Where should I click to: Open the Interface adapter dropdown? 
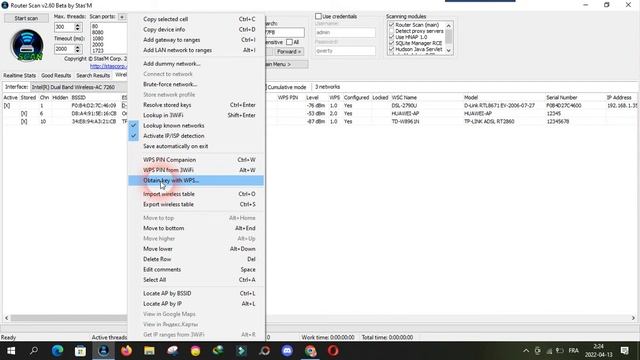click(x=79, y=87)
